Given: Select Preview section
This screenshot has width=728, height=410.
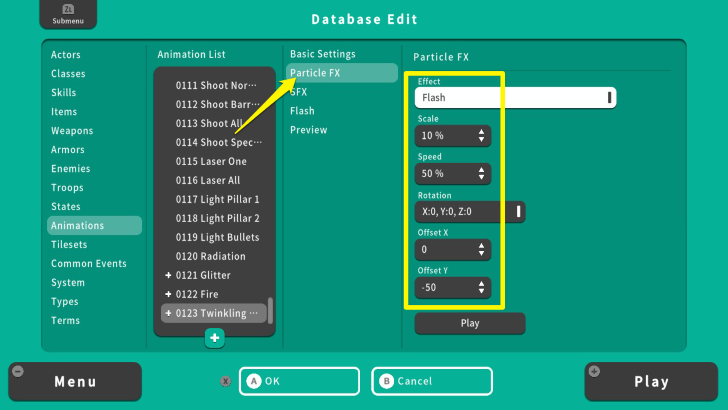Looking at the screenshot, I should point(342,130).
